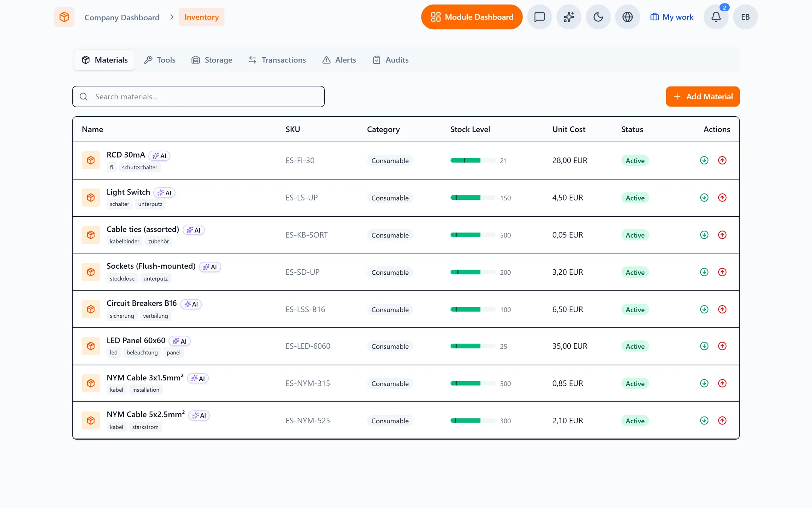Click the AI badge next to RCD 30mA

coord(159,156)
